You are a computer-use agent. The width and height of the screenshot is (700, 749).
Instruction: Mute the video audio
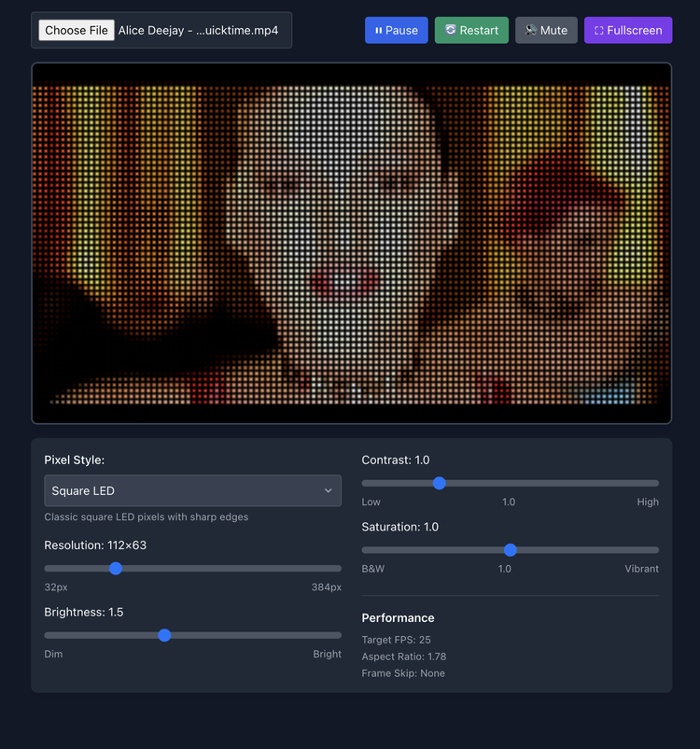click(x=546, y=30)
